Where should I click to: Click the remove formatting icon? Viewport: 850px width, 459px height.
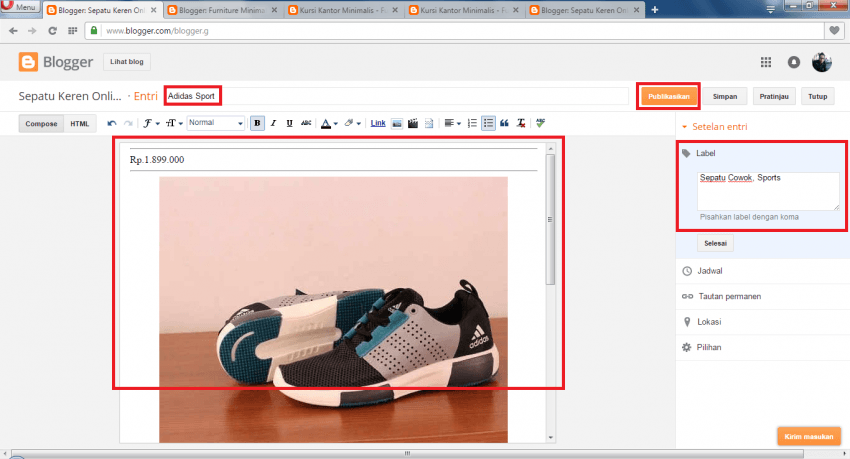pos(521,123)
